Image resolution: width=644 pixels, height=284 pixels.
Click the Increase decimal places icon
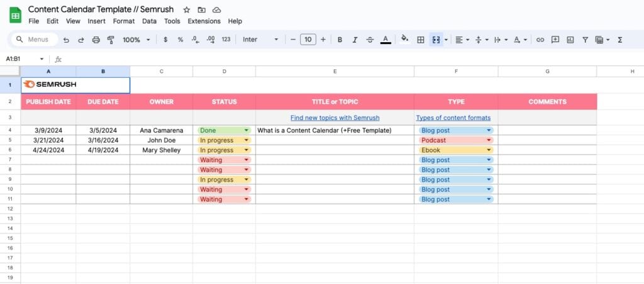pyautogui.click(x=211, y=40)
